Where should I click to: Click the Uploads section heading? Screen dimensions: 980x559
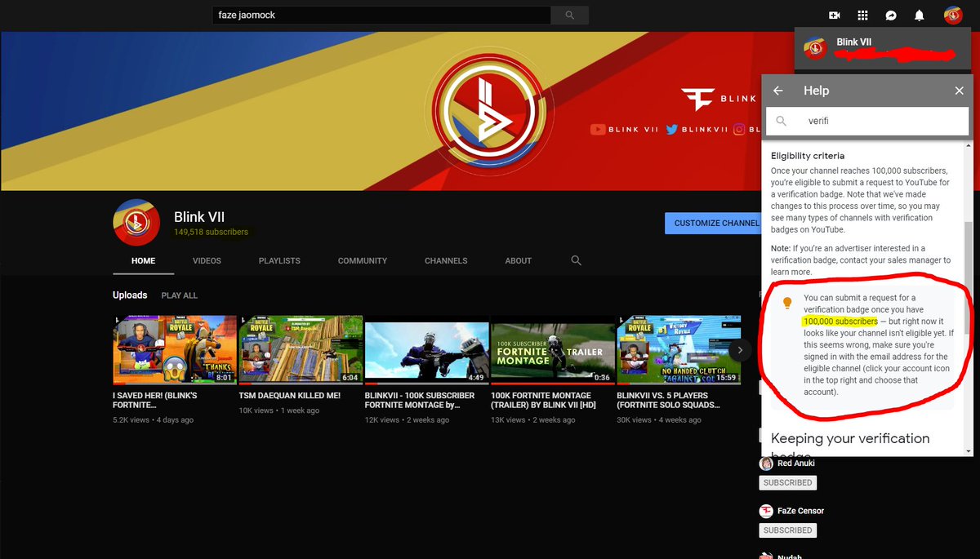[x=130, y=295]
